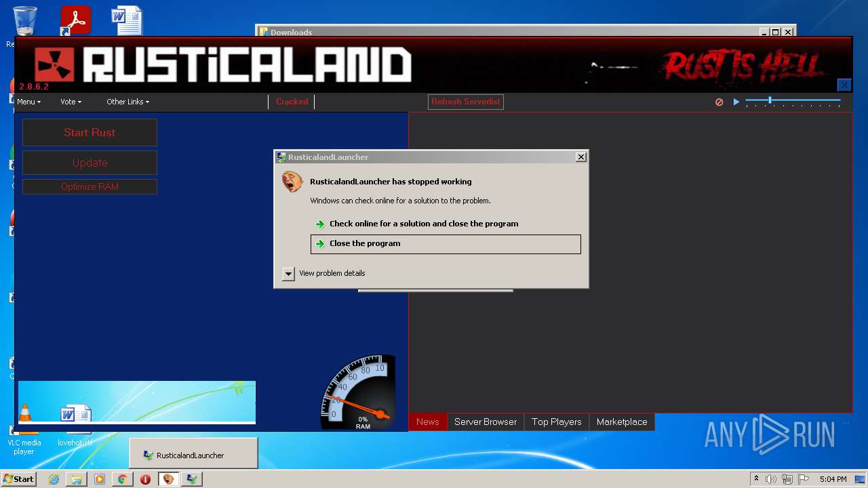Open the Top Players tab
The width and height of the screenshot is (868, 488).
557,422
